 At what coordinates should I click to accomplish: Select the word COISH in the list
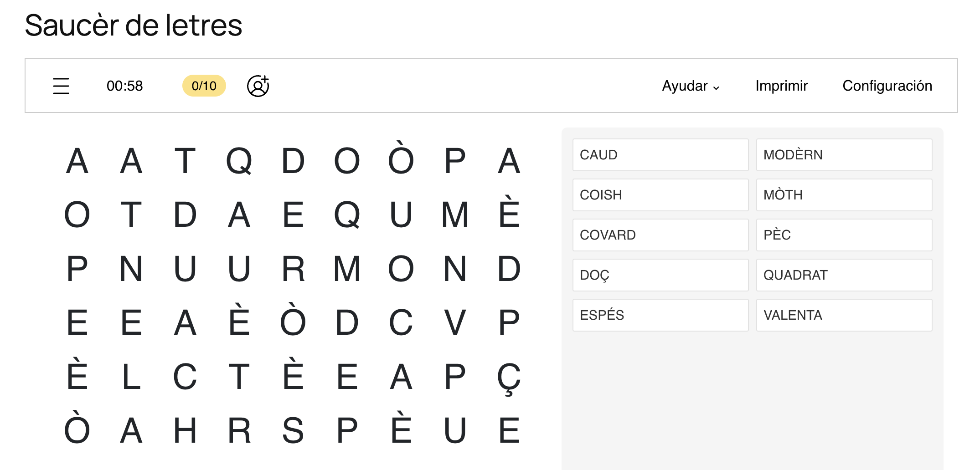660,195
